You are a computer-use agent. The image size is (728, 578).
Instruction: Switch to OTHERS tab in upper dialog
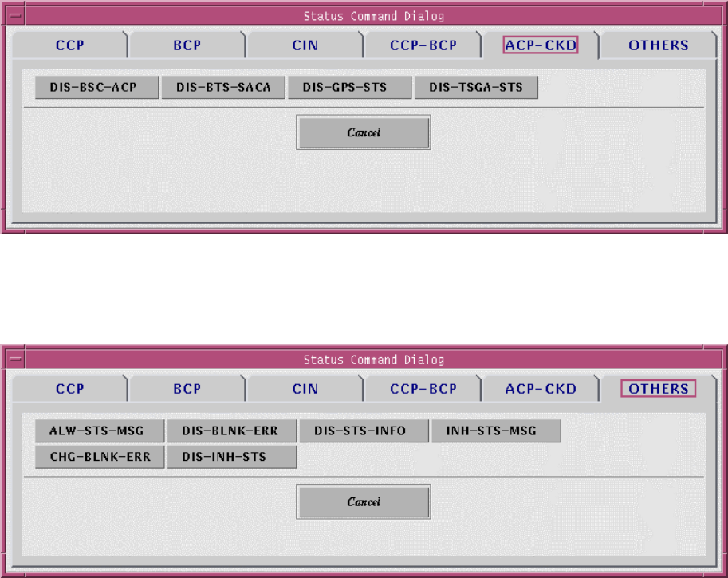659,45
